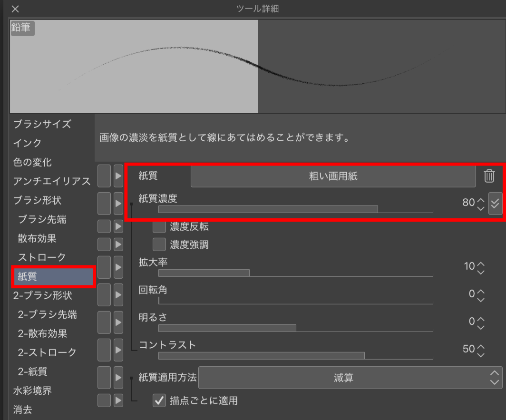Click the arrow button beside the 紙質濃度 row
The width and height of the screenshot is (506, 420).
118,204
